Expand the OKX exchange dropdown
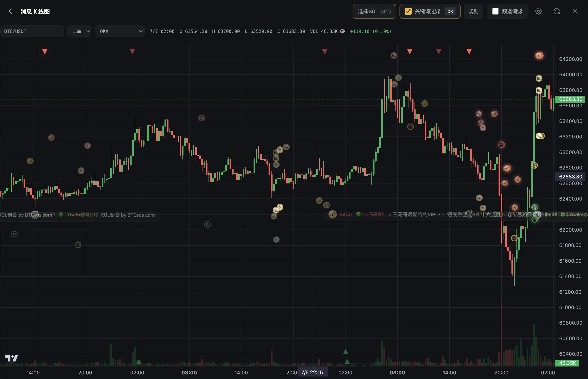 click(120, 31)
